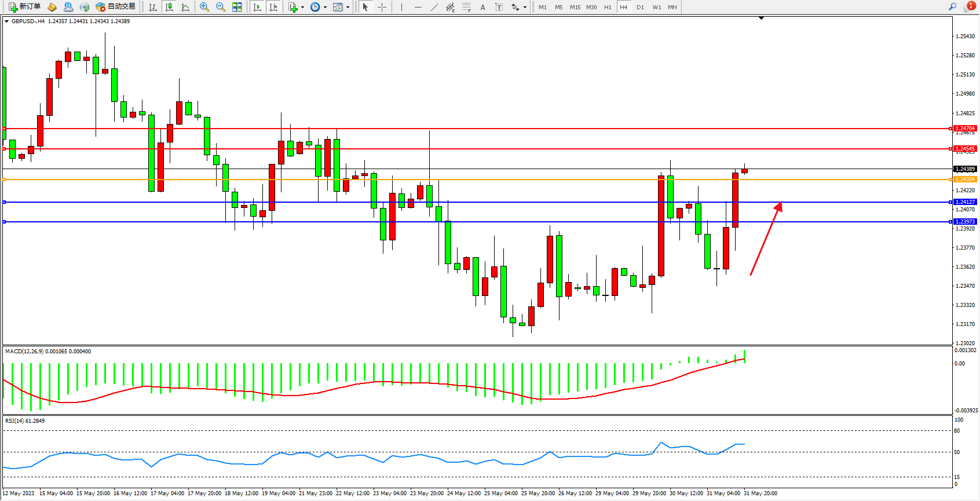Zoom in on the chart
The image size is (980, 501).
click(x=204, y=7)
